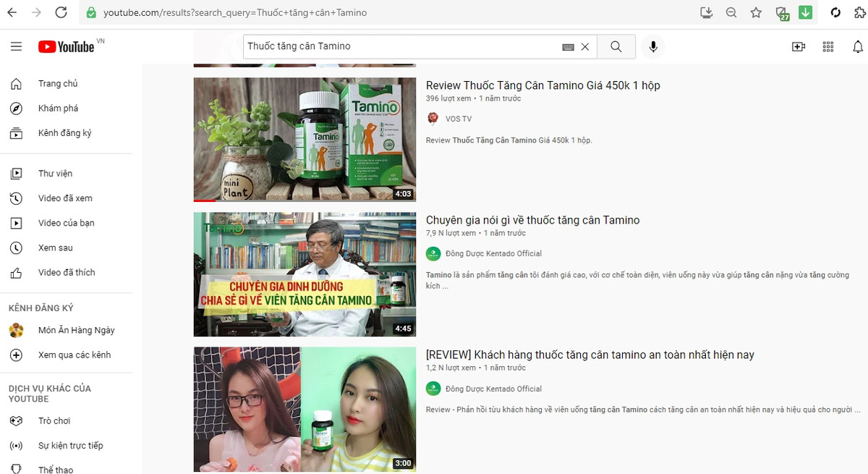Open the Review Thuốc Tăng Cân Tamino thumbnail

[x=304, y=139]
